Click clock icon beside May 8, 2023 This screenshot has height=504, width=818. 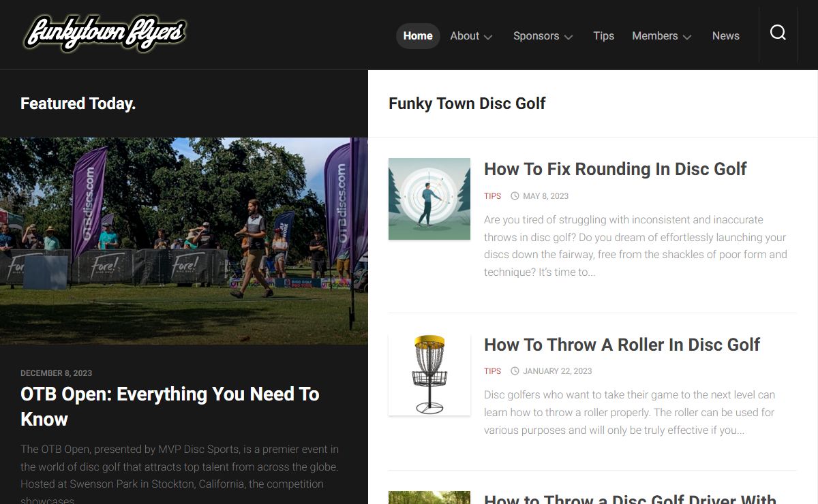(x=515, y=196)
